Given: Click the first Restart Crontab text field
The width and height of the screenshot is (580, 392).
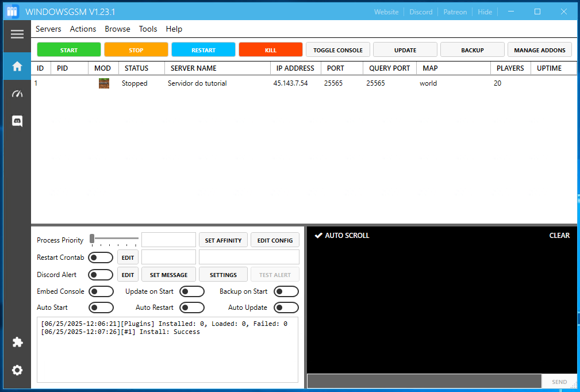Looking at the screenshot, I should coord(168,258).
